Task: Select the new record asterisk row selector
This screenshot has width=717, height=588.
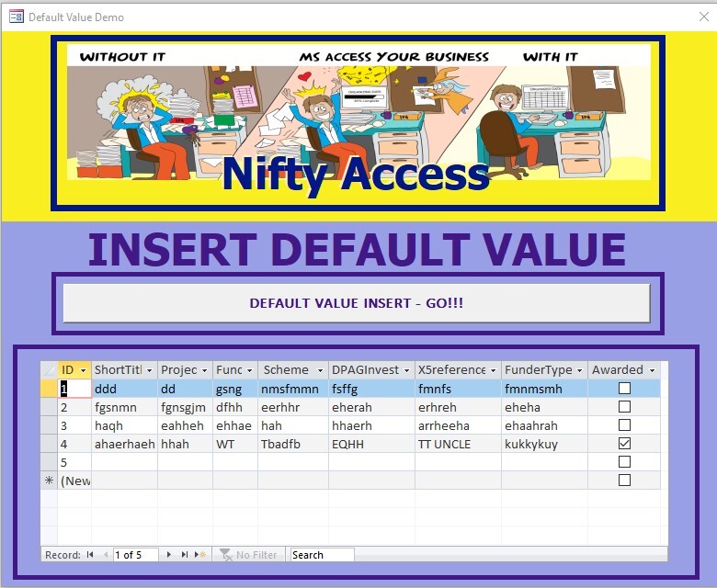Action: pyautogui.click(x=49, y=481)
